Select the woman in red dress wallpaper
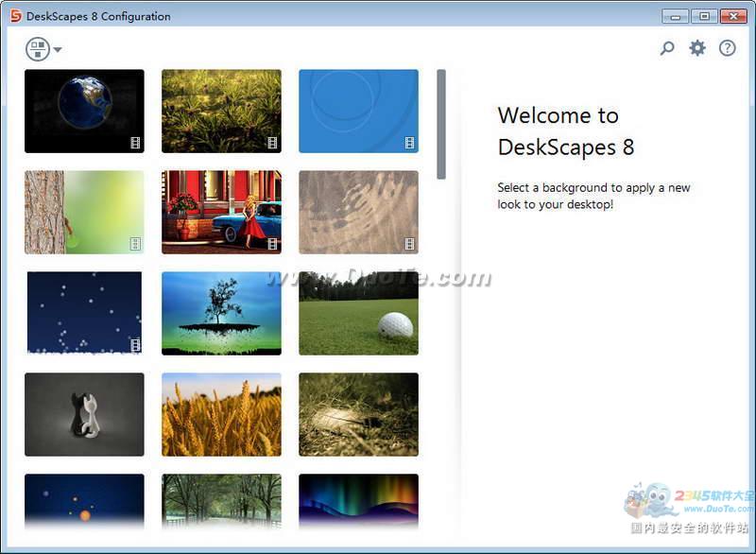This screenshot has width=756, height=554. pos(221,212)
